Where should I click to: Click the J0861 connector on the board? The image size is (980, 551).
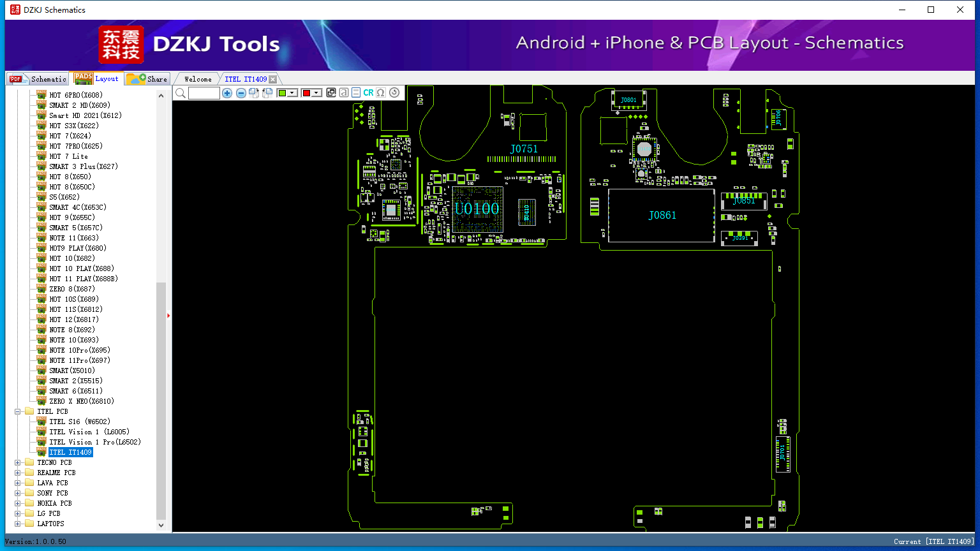coord(662,216)
